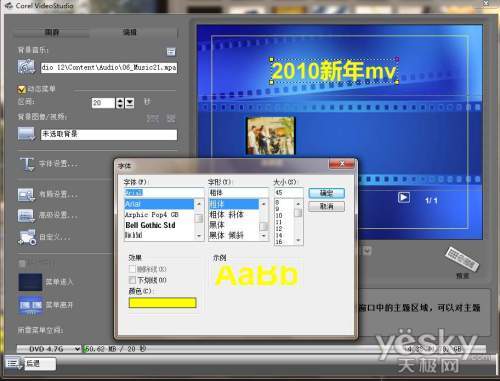Image resolution: width=500 pixels, height=381 pixels.
Task: Switch to the first tab in the left panel
Action: (52, 32)
